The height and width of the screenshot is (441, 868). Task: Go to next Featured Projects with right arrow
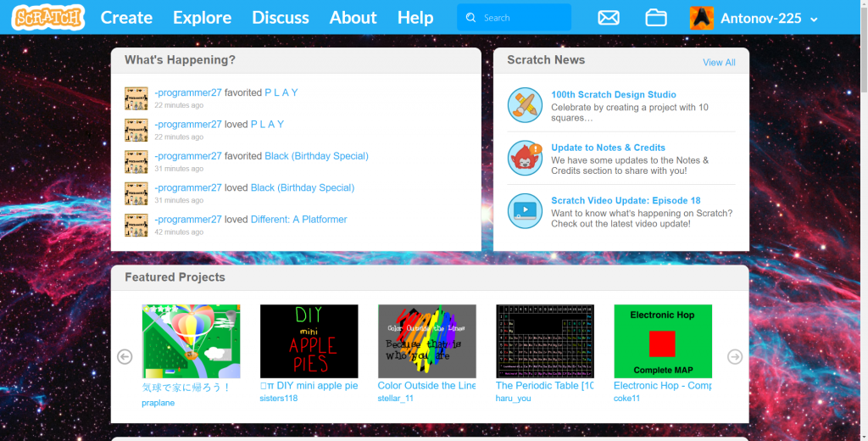tap(735, 356)
